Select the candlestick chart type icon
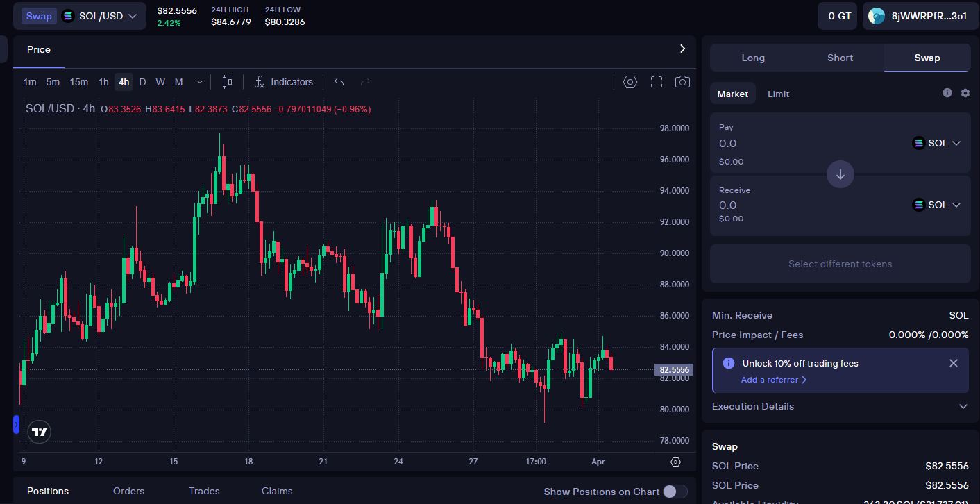980x504 pixels. pyautogui.click(x=226, y=82)
